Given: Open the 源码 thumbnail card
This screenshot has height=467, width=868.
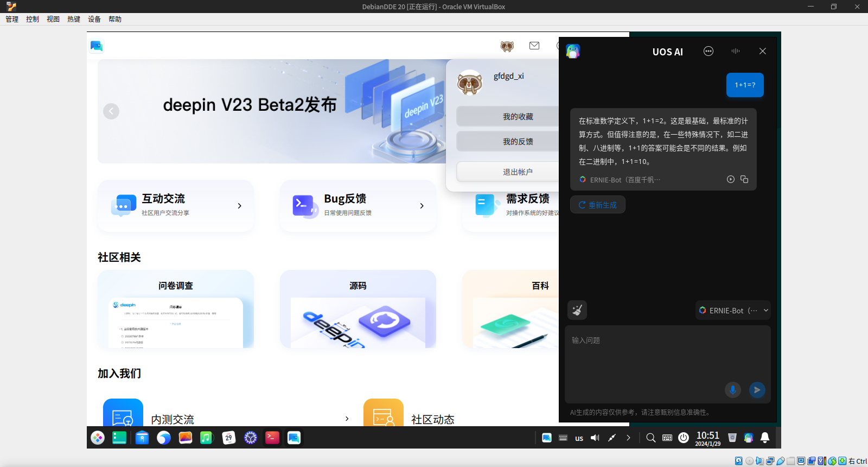Looking at the screenshot, I should tap(358, 309).
